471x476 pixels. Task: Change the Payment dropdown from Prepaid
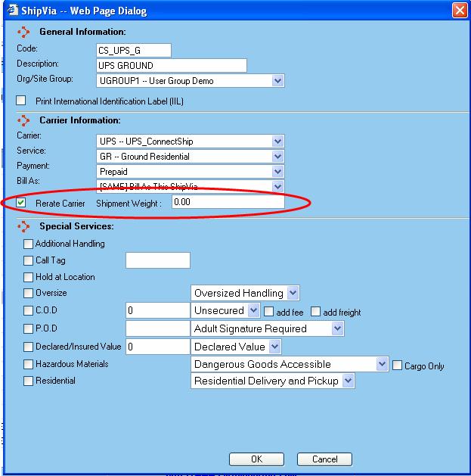click(277, 172)
